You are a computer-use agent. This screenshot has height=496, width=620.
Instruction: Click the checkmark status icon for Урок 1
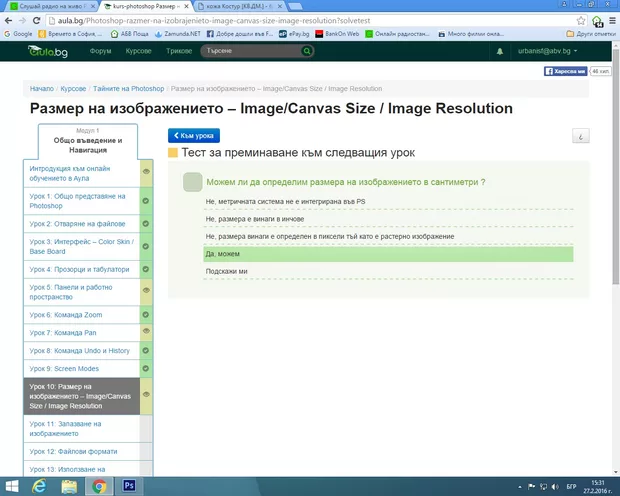pos(146,201)
